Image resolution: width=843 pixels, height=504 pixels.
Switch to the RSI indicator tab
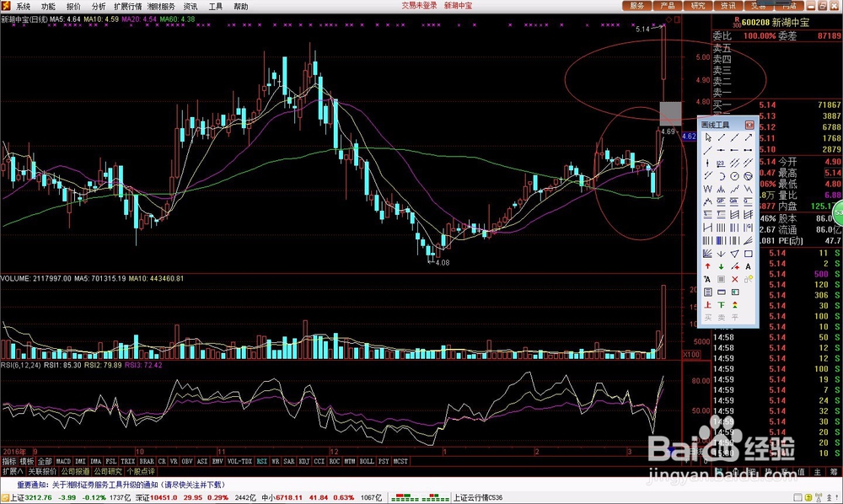pos(262,462)
